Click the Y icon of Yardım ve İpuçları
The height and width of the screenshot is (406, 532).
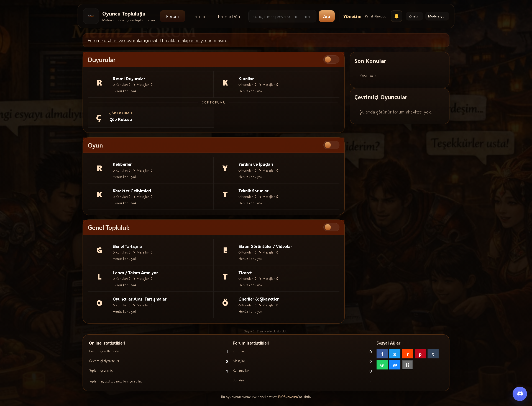[225, 168]
